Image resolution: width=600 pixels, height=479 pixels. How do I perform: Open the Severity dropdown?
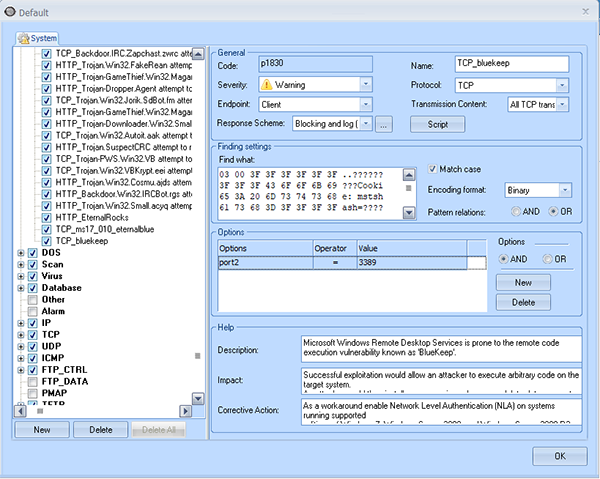point(365,85)
